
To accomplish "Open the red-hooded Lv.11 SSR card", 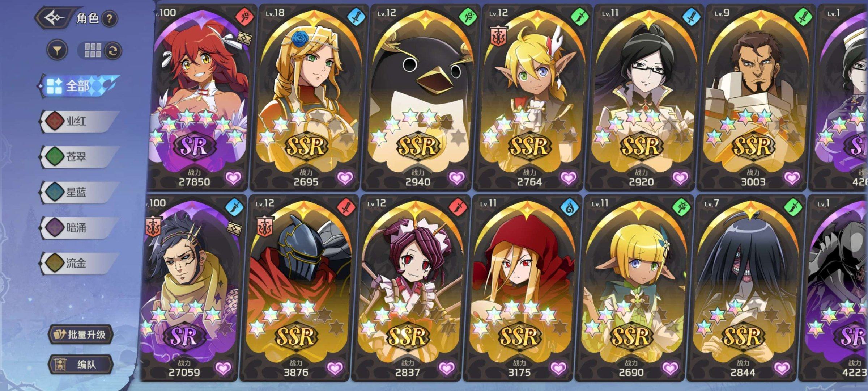I will click(519, 288).
